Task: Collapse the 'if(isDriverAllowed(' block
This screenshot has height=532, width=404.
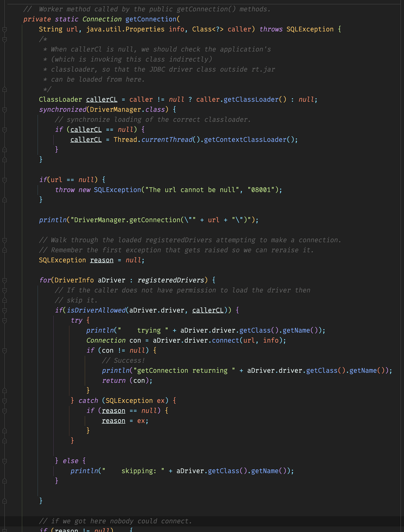Action: tap(4, 310)
